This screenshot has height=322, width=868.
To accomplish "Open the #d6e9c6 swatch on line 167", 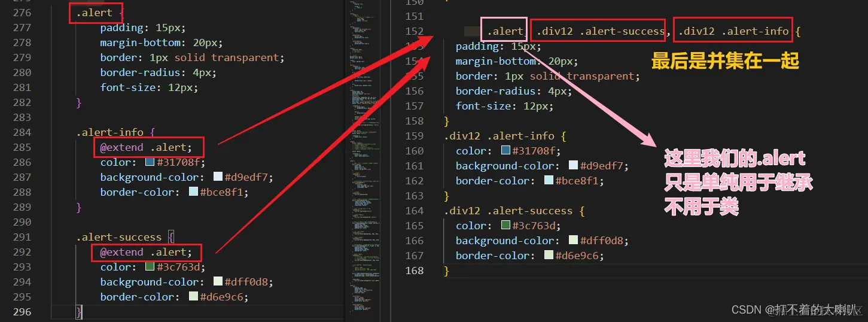I will [549, 256].
